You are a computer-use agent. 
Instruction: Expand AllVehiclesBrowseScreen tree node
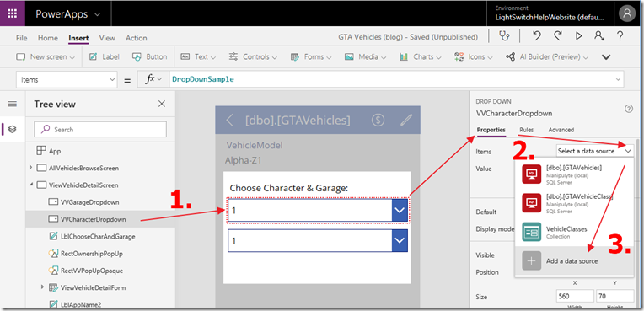point(31,168)
